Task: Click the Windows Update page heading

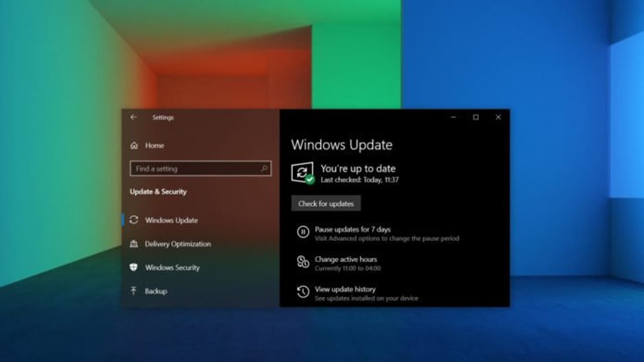Action: pyautogui.click(x=342, y=145)
